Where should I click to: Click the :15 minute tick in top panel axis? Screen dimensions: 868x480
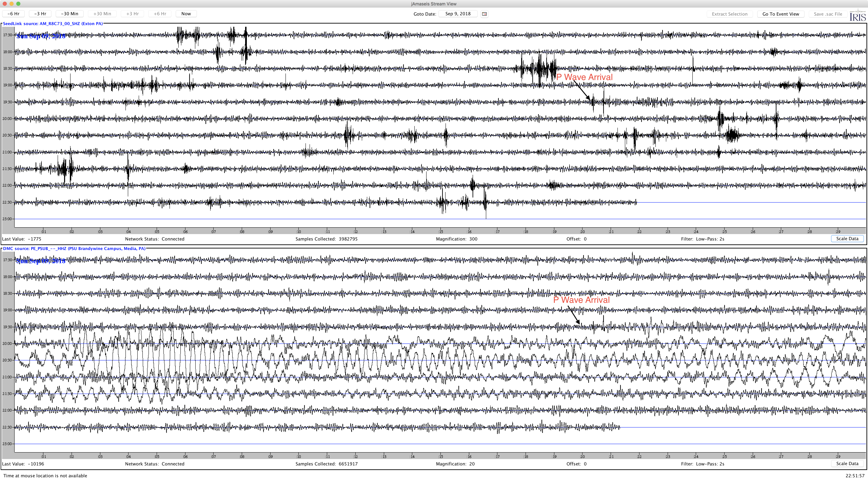point(440,232)
